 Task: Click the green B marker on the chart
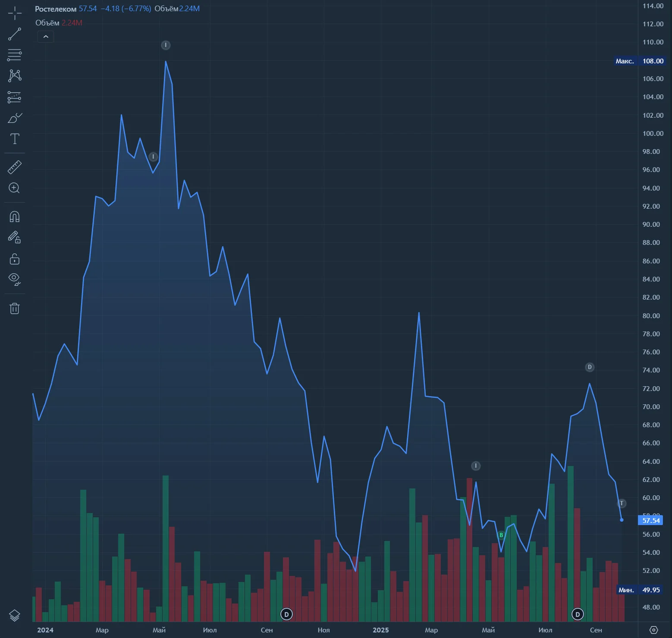[501, 535]
